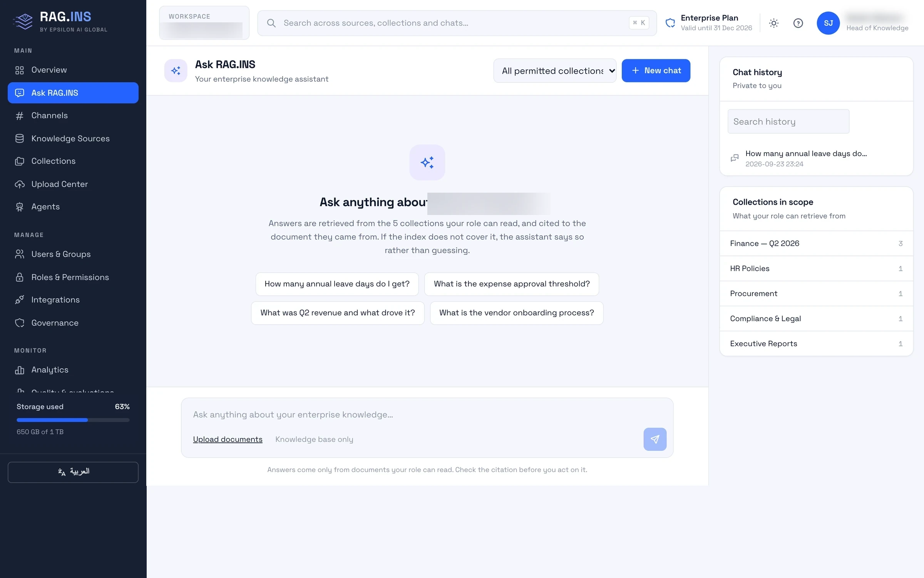Click the Governance shield icon
This screenshot has width=924, height=578.
20,323
